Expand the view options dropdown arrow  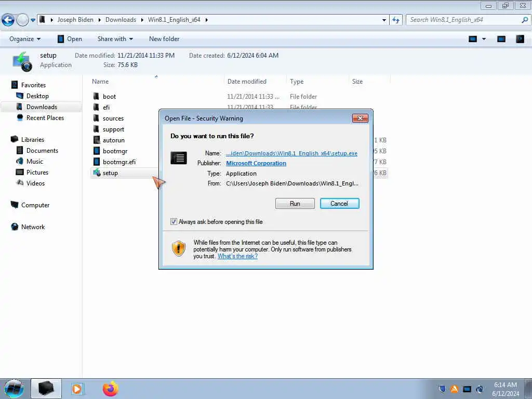tap(484, 39)
